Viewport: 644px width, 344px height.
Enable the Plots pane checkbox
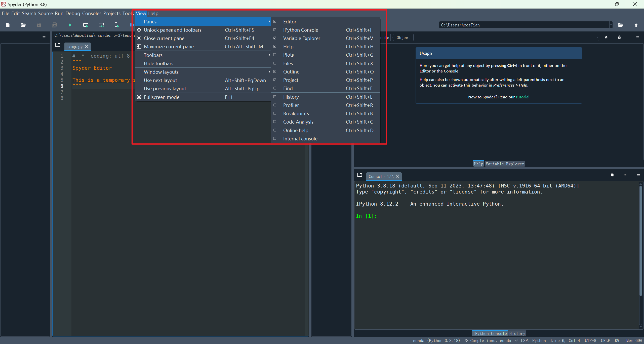coord(275,55)
